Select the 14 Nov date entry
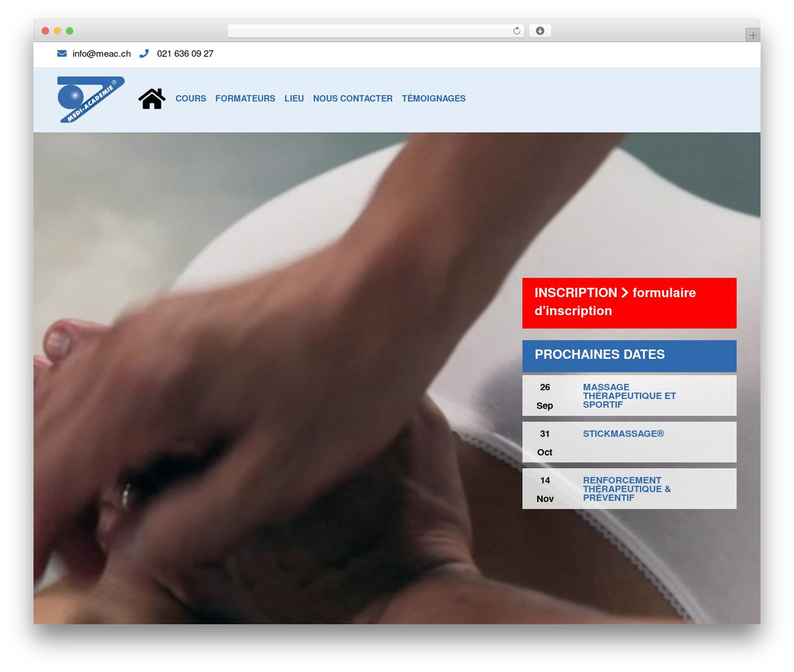794x672 pixels. pos(545,489)
